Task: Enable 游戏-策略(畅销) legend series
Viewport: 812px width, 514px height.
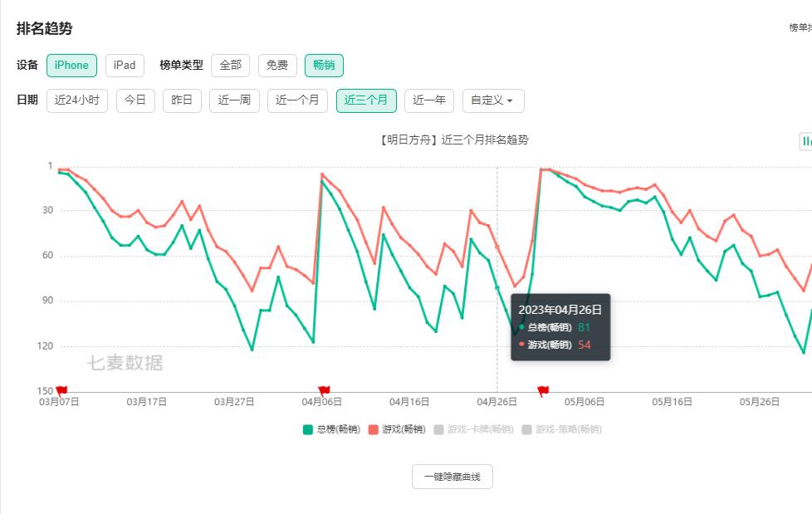Action: pos(561,429)
